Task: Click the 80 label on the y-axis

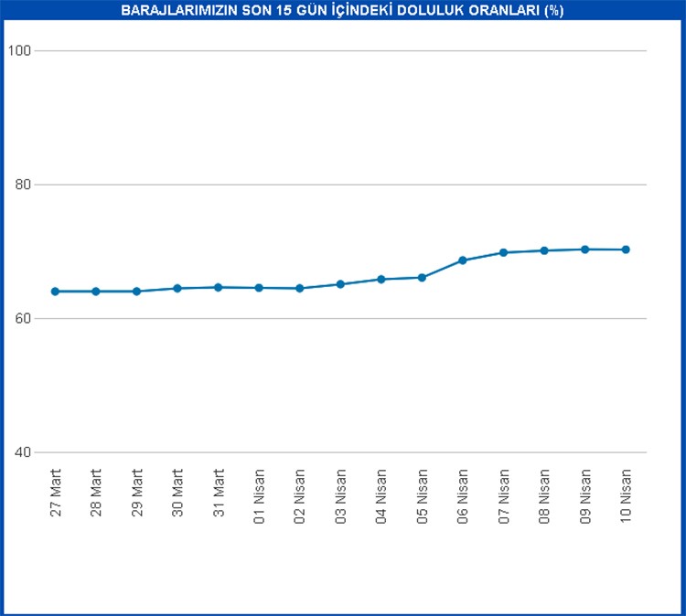Action: coord(22,185)
